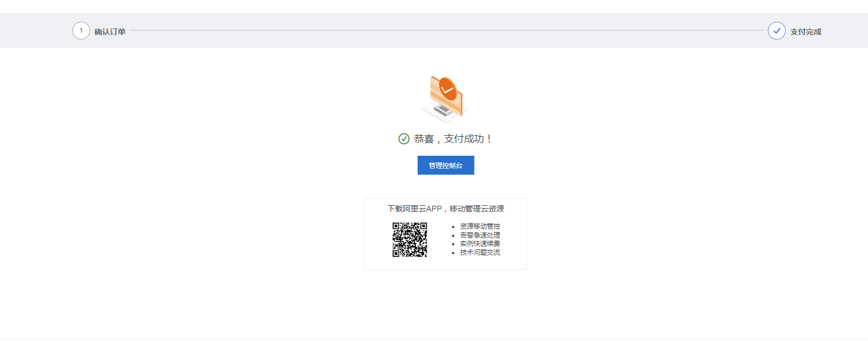The height and width of the screenshot is (341, 868).
Task: Click the 告警急速处理 list item
Action: click(480, 235)
